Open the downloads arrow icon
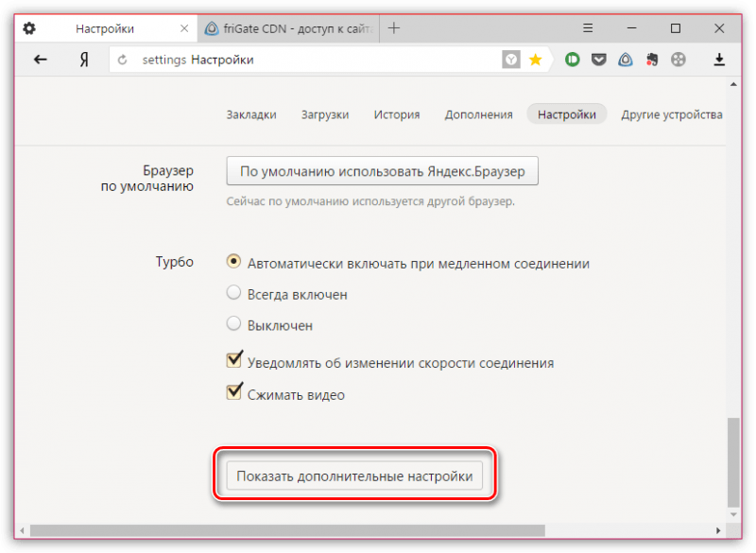This screenshot has height=553, width=756. click(x=719, y=60)
